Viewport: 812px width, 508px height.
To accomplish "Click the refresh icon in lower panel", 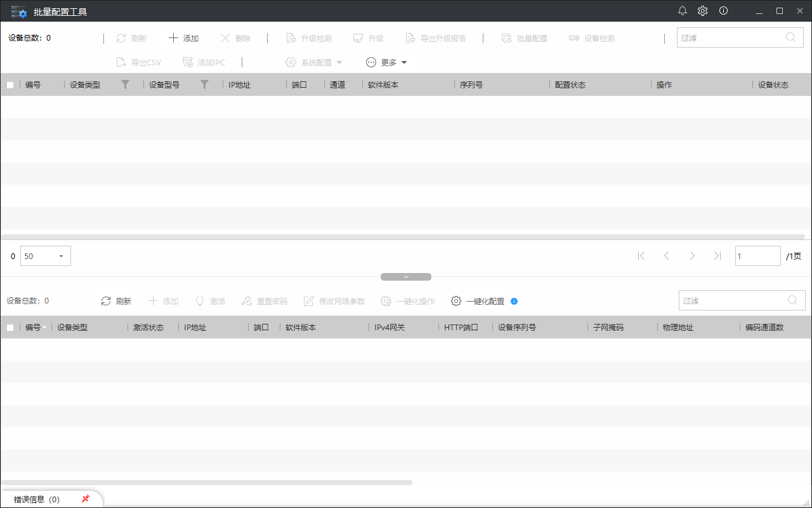I will coord(106,301).
